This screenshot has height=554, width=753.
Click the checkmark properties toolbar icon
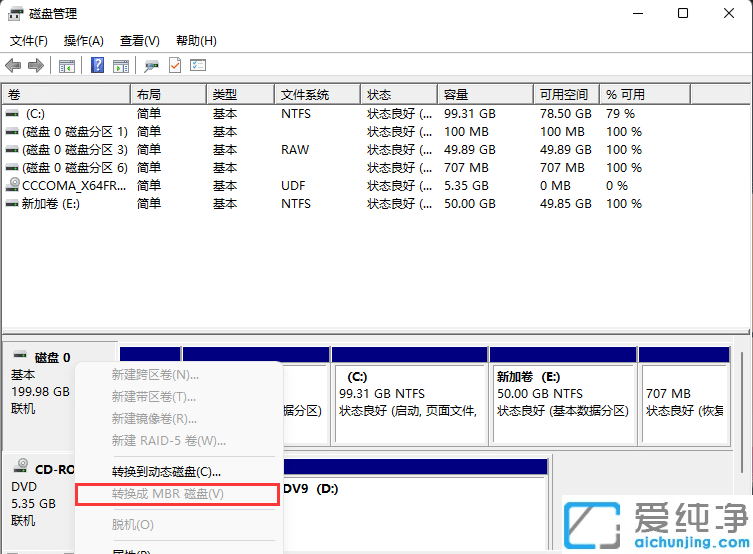pyautogui.click(x=175, y=65)
